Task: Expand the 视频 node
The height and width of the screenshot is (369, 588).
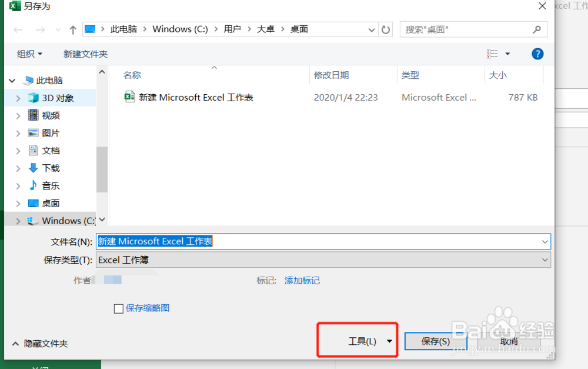Action: click(18, 116)
